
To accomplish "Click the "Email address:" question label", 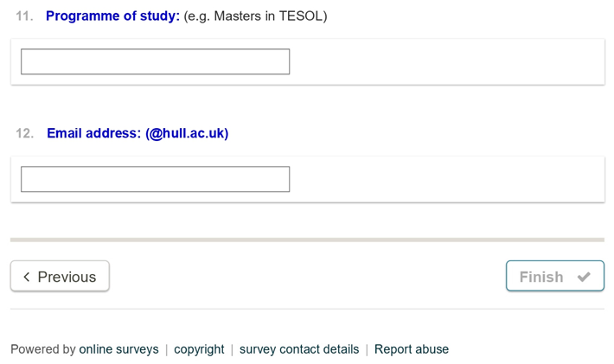I will click(93, 133).
